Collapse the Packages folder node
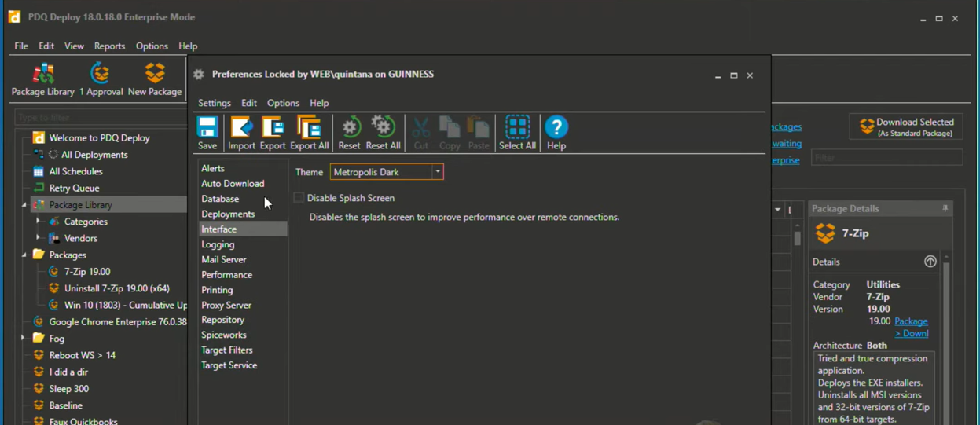Image resolution: width=980 pixels, height=425 pixels. (x=24, y=255)
